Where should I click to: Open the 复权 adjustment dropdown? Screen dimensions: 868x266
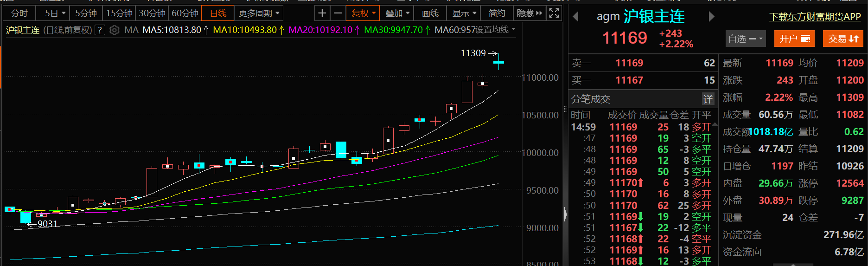(363, 13)
